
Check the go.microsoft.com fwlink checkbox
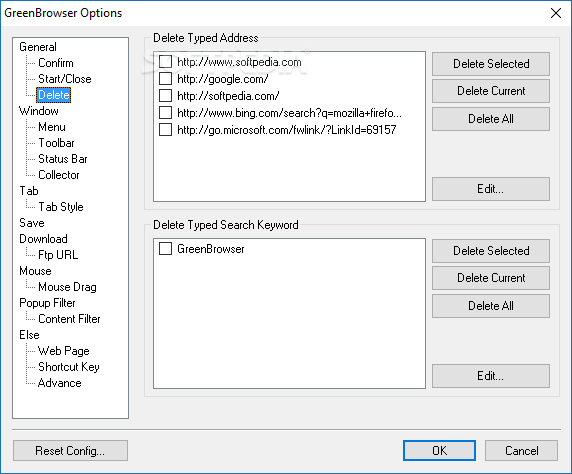click(x=165, y=130)
